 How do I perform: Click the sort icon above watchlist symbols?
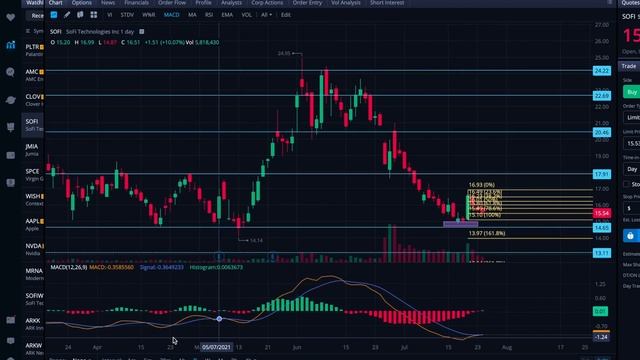coord(27,31)
